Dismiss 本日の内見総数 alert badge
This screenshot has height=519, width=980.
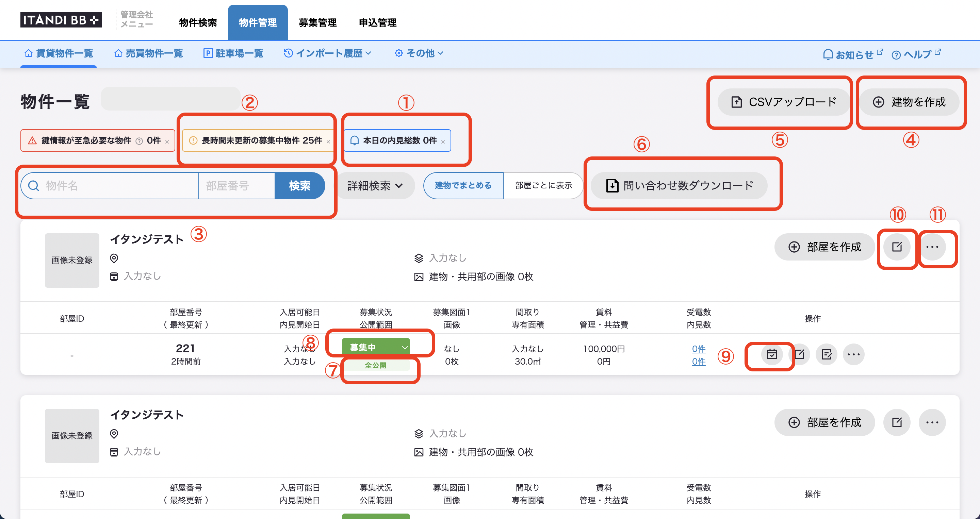[443, 142]
